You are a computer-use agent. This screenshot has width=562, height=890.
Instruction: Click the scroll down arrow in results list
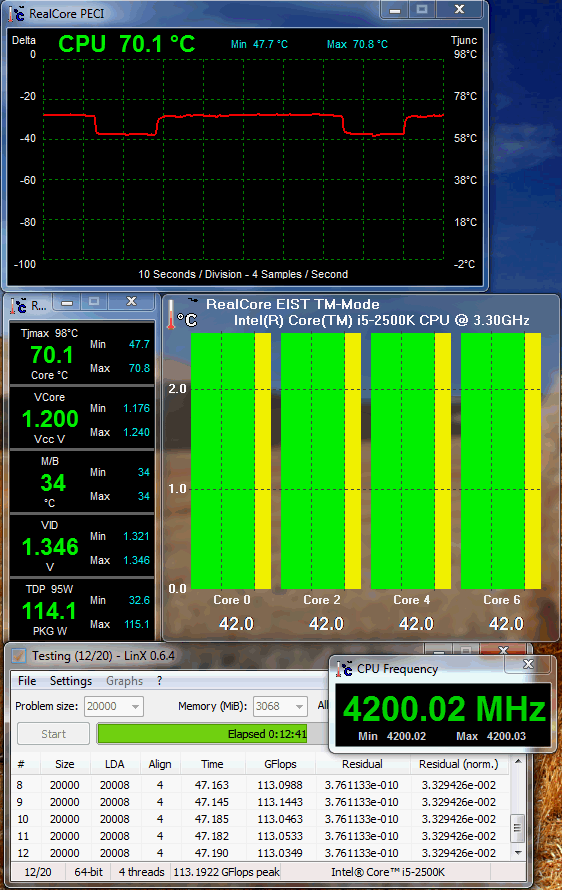coord(517,853)
